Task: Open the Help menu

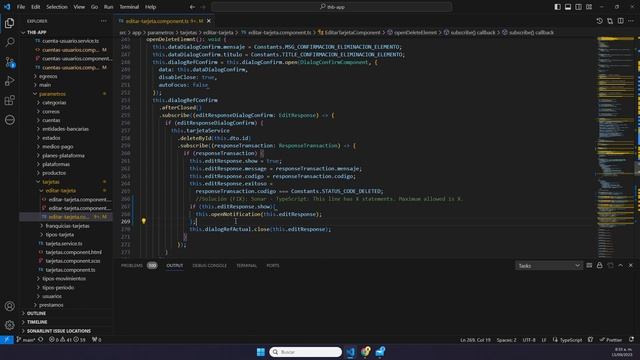Action: 151,7
